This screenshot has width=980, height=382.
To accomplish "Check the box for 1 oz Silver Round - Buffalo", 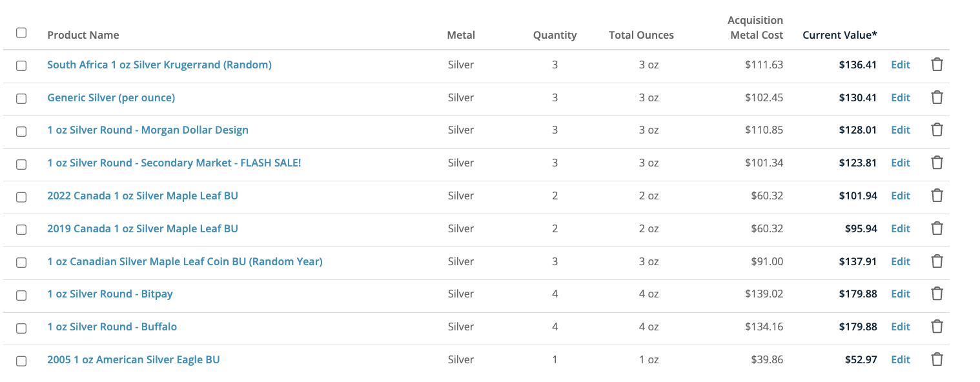I will coord(21,328).
